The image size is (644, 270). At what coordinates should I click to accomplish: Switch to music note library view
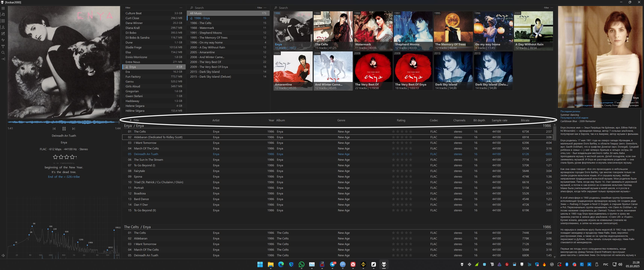[3, 14]
